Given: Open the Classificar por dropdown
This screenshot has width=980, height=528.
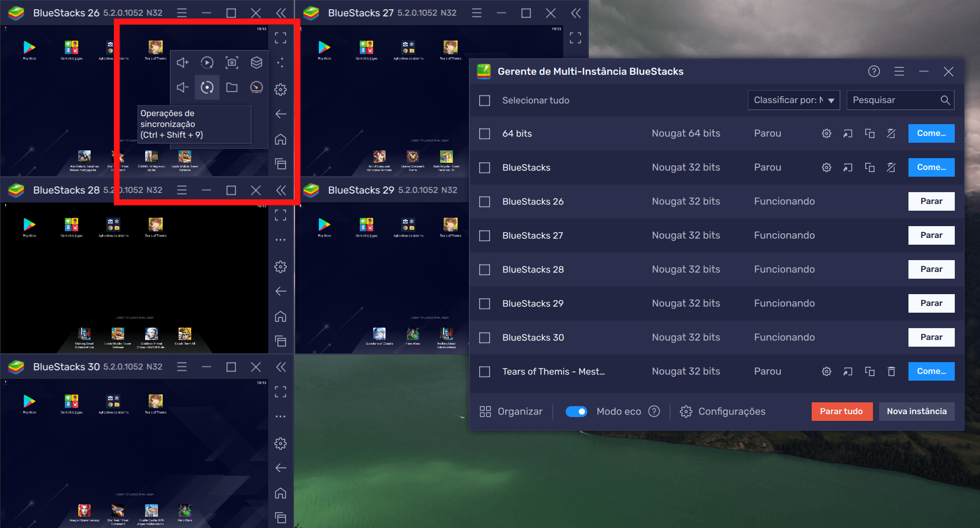Looking at the screenshot, I should pos(794,100).
